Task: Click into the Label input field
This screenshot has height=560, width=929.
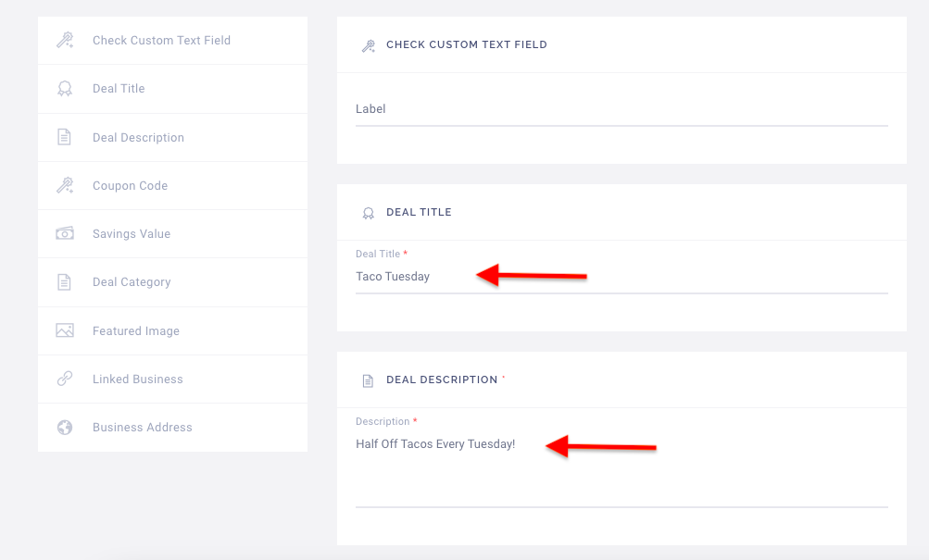Action: tap(621, 109)
